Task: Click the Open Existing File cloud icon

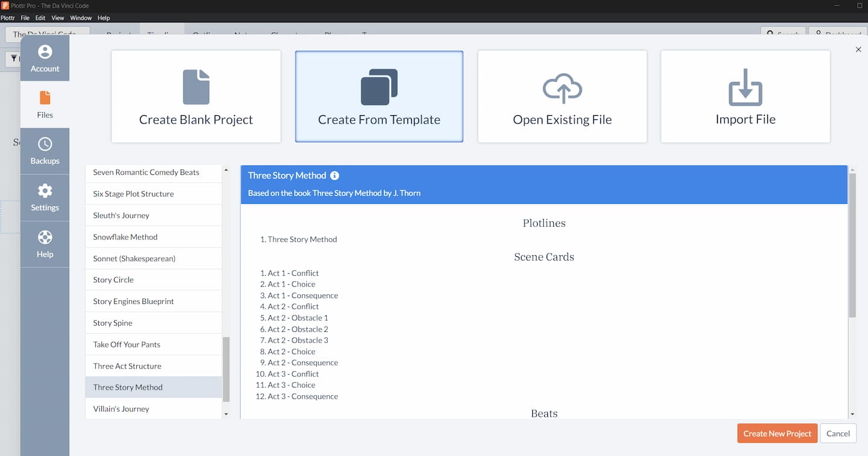Action: (x=562, y=88)
